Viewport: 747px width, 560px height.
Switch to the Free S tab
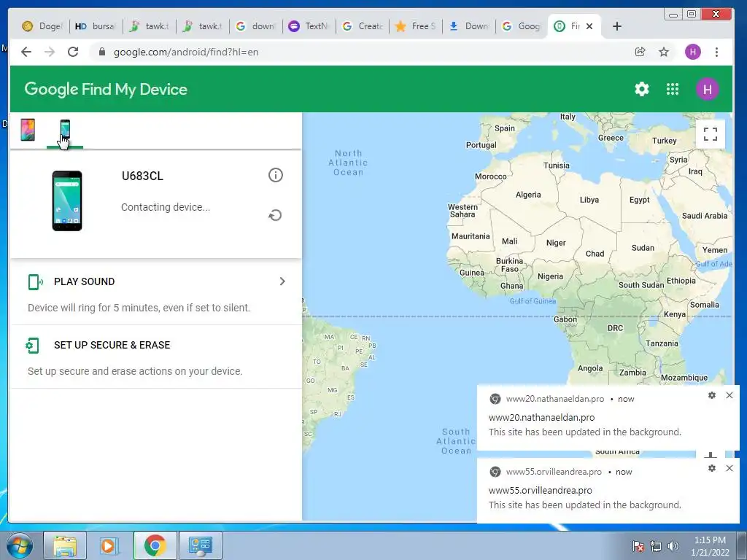coord(415,26)
